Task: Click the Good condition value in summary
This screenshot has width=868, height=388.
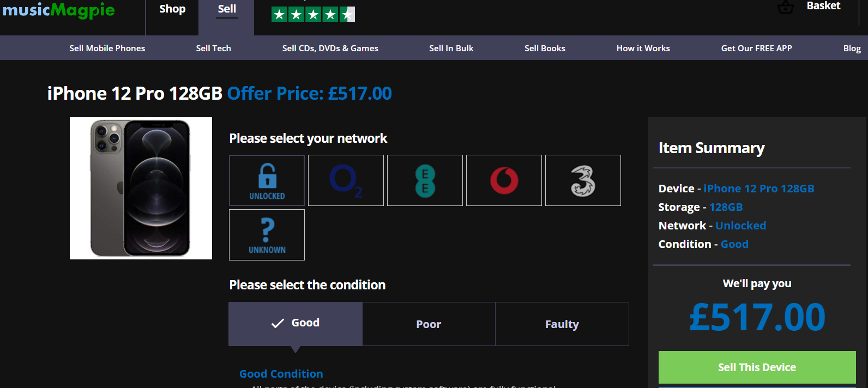Action: [x=734, y=244]
